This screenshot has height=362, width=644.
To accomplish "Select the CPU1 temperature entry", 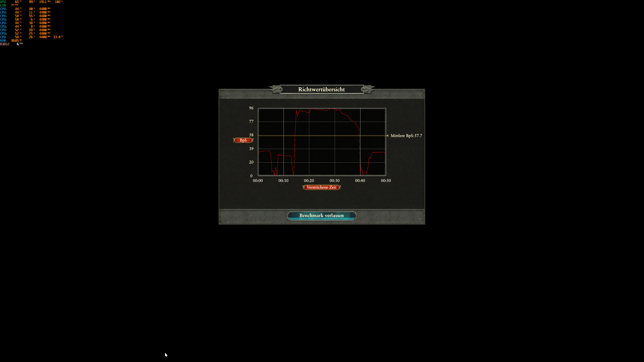I will click(17, 9).
